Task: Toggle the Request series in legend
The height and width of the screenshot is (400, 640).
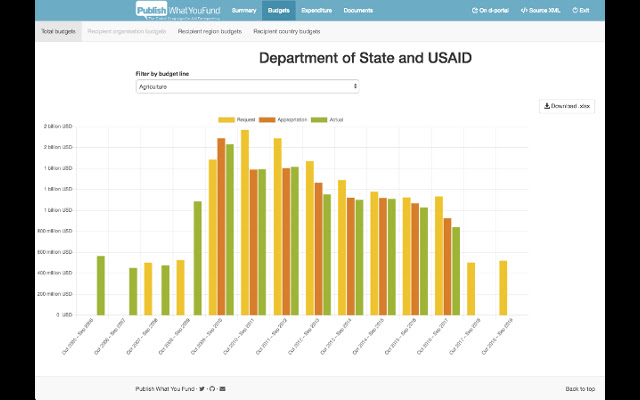Action: tap(237, 120)
